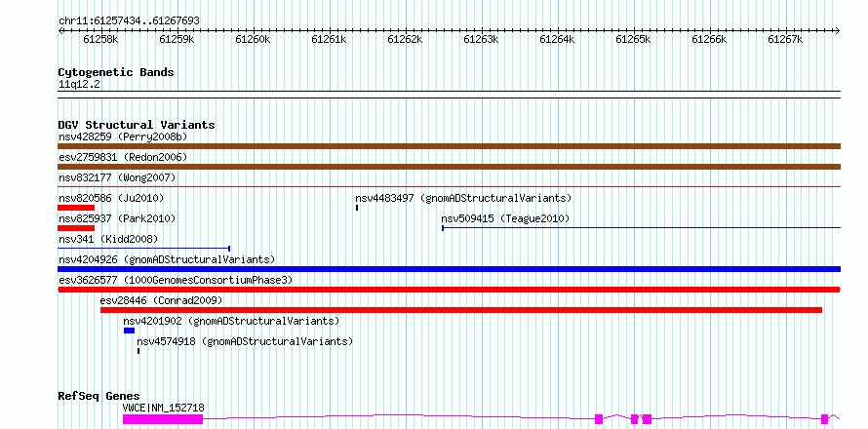The image size is (868, 429).
Task: Select the nsv509415 (Teague2010) blue line
Action: coord(641,228)
